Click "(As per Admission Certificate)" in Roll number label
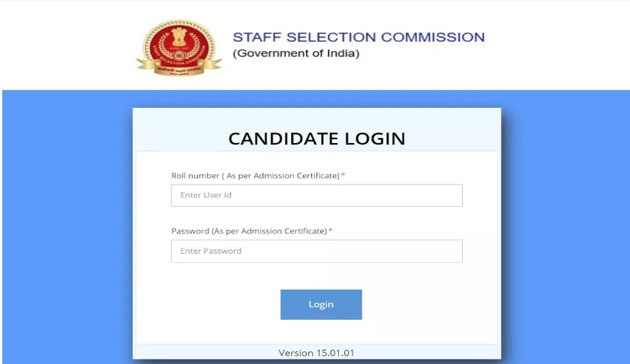The height and width of the screenshot is (364, 630). tap(280, 175)
